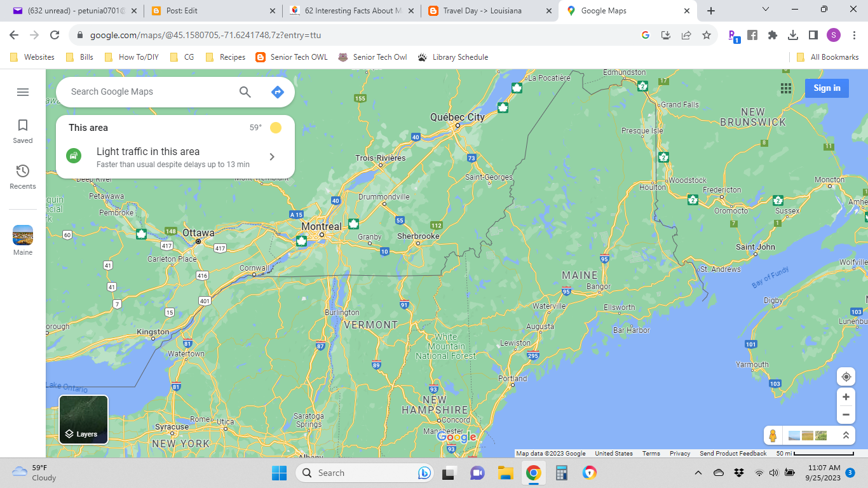The width and height of the screenshot is (868, 488).
Task: Open the All Bookmarks folder
Action: pyautogui.click(x=827, y=57)
